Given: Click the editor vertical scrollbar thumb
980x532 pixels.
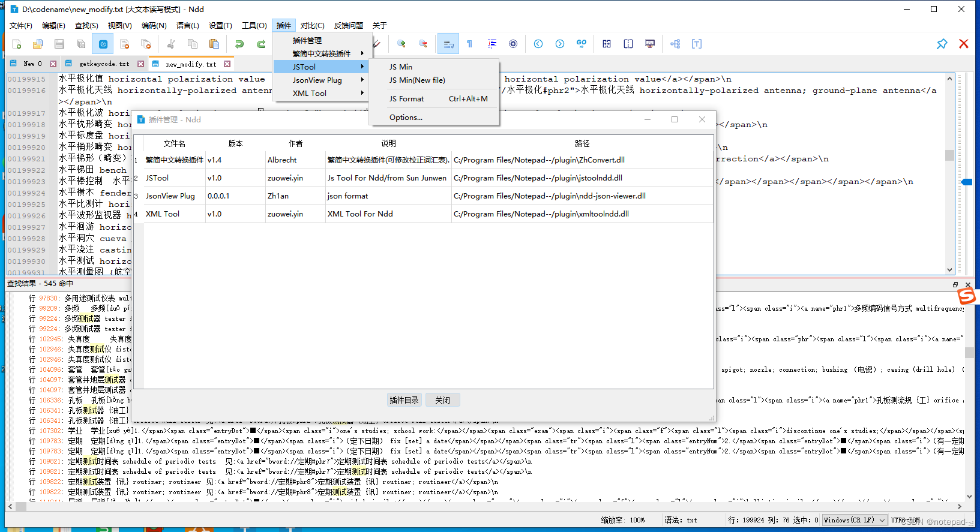Looking at the screenshot, I should [949, 155].
